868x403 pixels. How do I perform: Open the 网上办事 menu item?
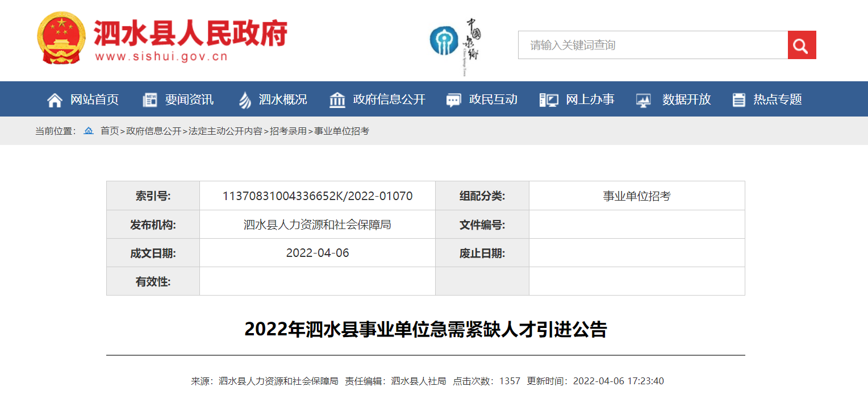[x=590, y=99]
